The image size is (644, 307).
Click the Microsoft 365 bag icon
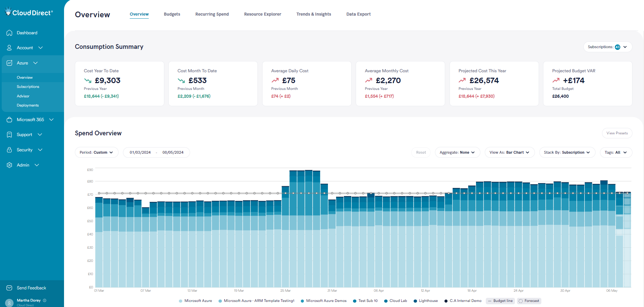point(9,120)
